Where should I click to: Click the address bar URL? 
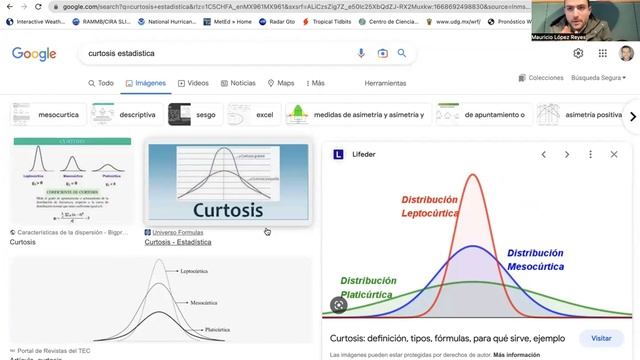tap(296, 7)
